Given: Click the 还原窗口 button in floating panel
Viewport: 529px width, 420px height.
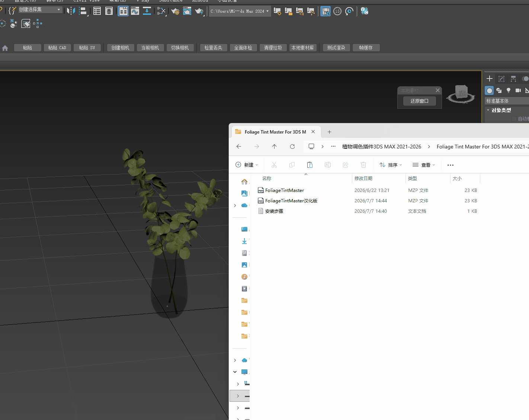Looking at the screenshot, I should 420,101.
